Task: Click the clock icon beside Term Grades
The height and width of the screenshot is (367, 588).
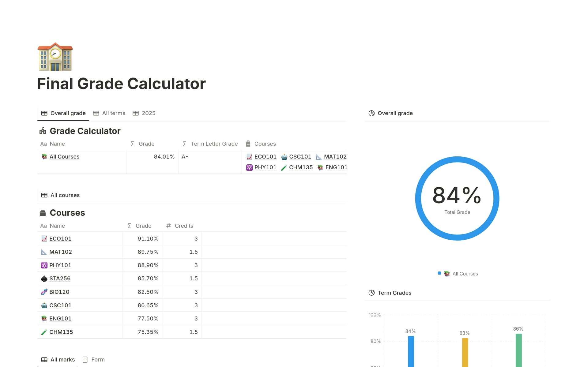Action: click(371, 293)
